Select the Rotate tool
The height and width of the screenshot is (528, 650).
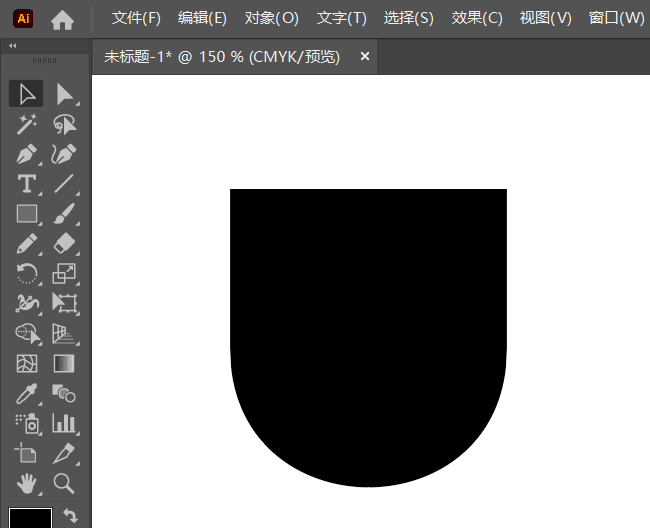click(x=27, y=273)
